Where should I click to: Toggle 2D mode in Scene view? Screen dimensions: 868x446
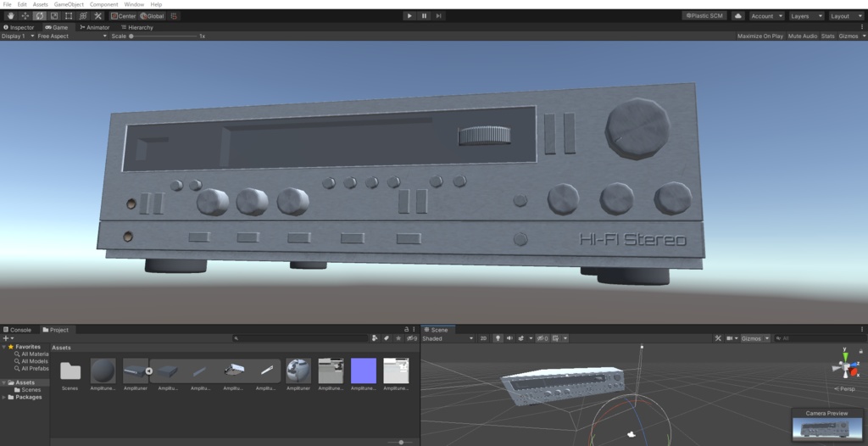pos(483,338)
